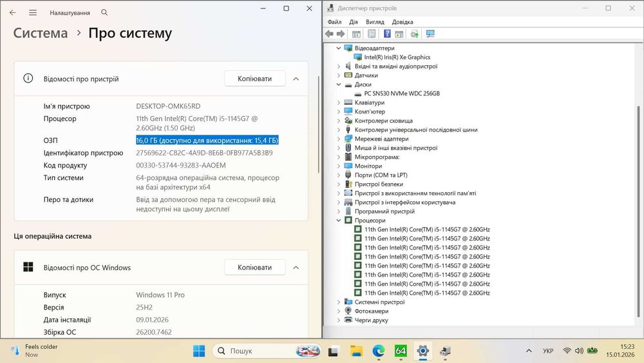This screenshot has height=363, width=644.
Task: Click the device name DESKTOP-OMK65RD
Action: click(168, 106)
